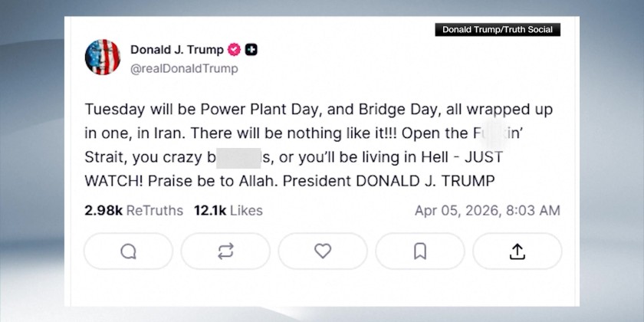Image resolution: width=644 pixels, height=322 pixels.
Task: Like the post with the heart icon
Action: click(x=323, y=251)
